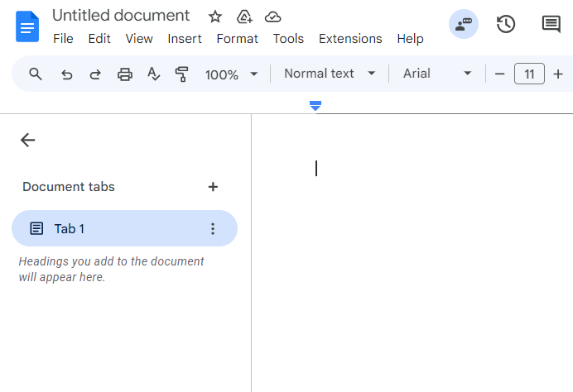
Task: Click the move to Drive folder icon
Action: click(244, 17)
